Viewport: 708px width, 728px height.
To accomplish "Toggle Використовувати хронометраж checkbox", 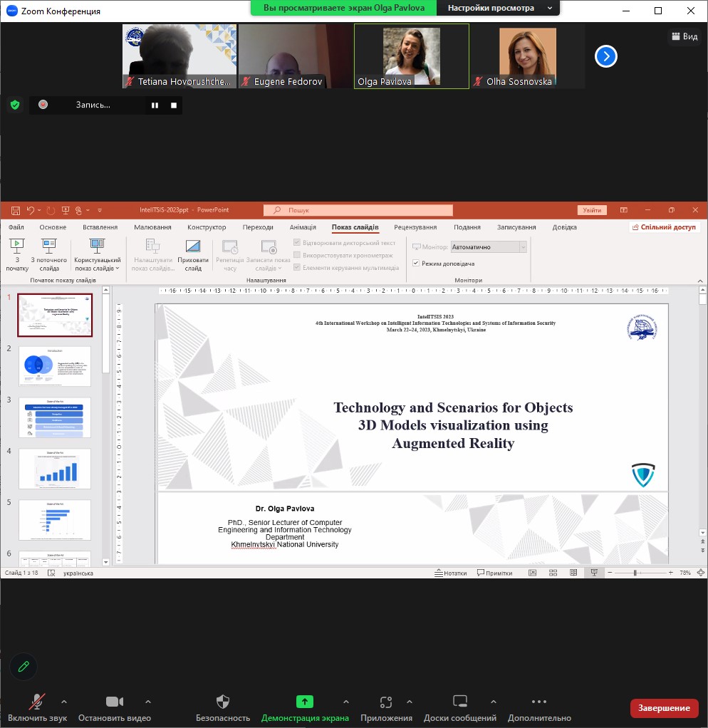I will [x=297, y=255].
